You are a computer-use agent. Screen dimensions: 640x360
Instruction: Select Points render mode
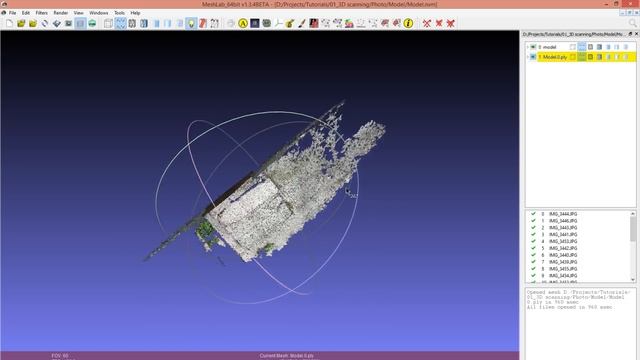click(x=120, y=24)
